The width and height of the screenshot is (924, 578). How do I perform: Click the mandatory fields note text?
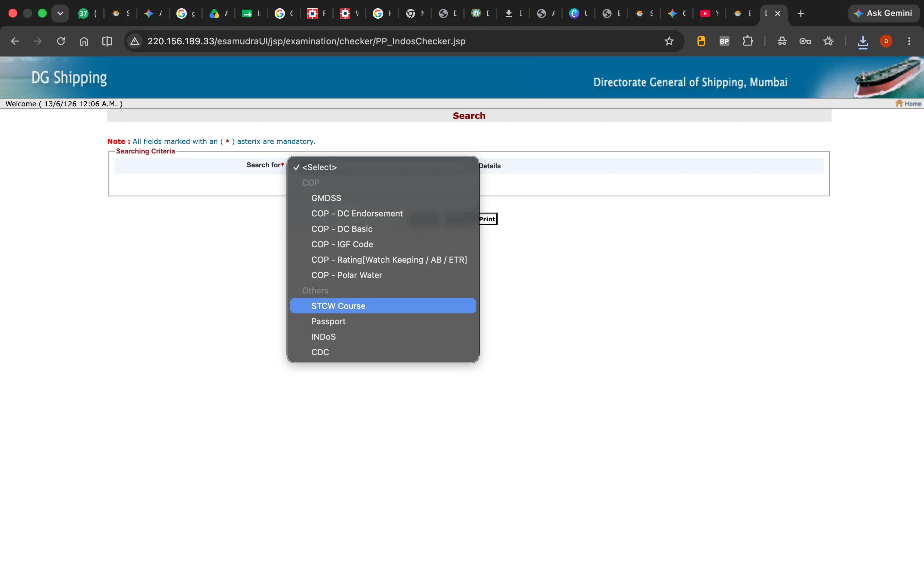click(x=211, y=141)
